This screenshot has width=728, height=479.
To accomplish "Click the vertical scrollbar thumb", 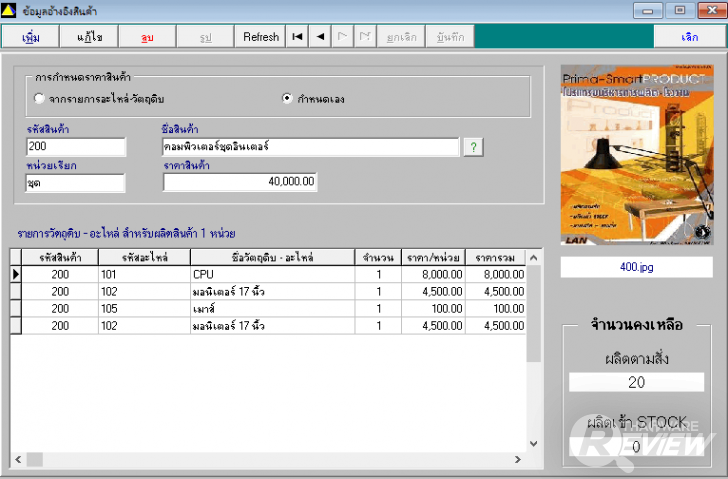I will pyautogui.click(x=533, y=314).
